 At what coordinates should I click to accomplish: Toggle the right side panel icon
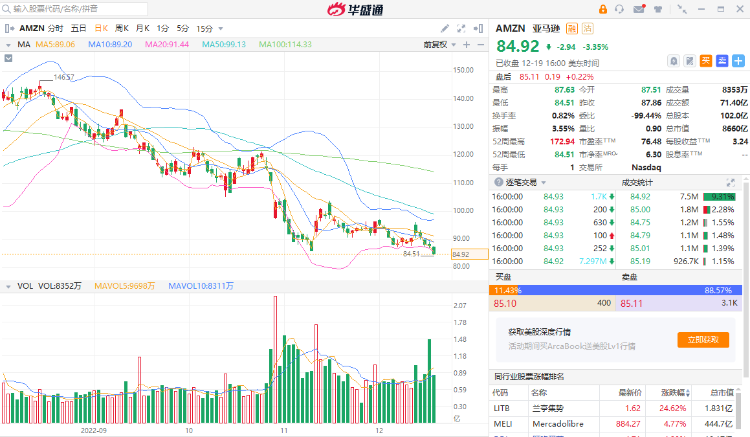pyautogui.click(x=478, y=28)
